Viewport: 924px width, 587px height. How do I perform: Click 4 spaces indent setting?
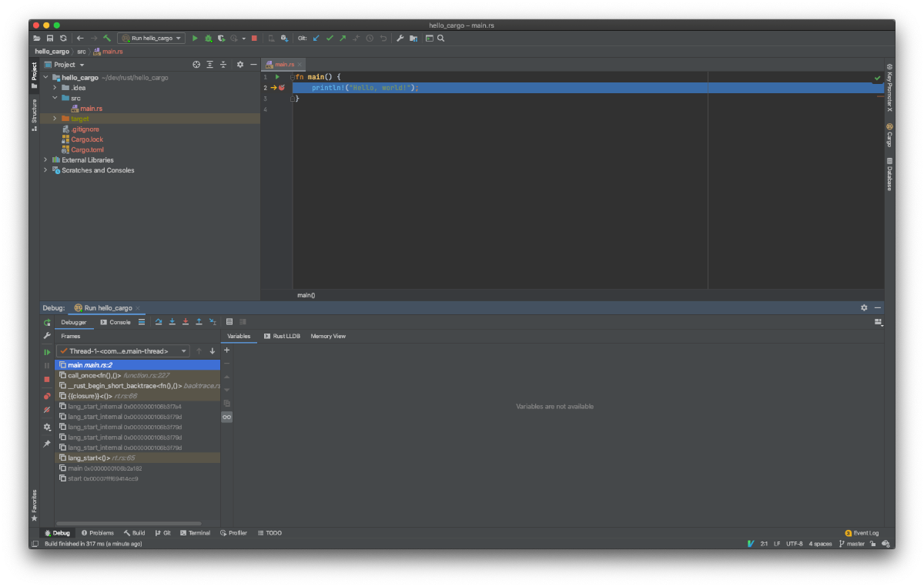click(x=820, y=544)
